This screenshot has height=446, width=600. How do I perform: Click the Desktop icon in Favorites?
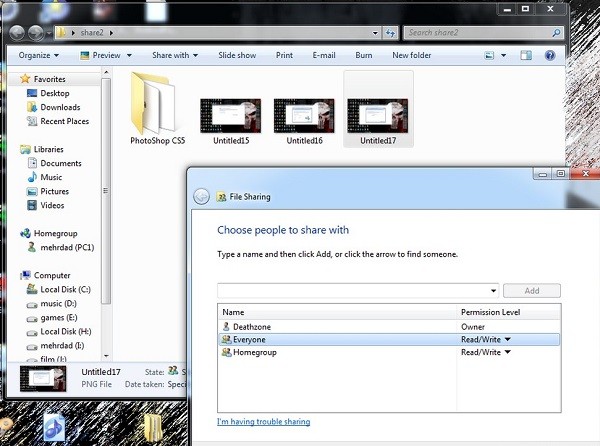32,93
